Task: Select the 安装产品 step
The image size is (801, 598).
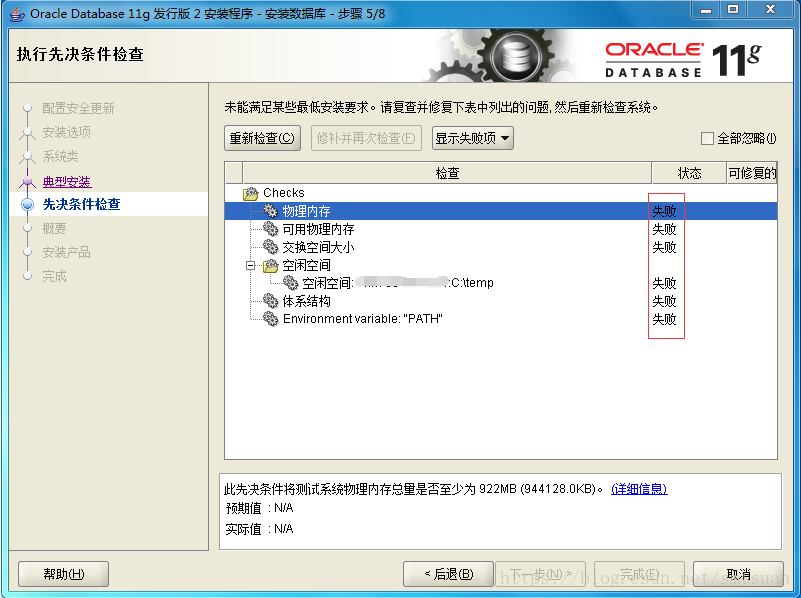Action: pyautogui.click(x=66, y=252)
